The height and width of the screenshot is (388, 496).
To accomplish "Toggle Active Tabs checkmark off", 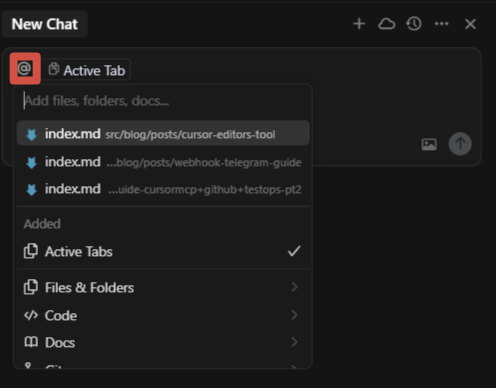I will (294, 251).
